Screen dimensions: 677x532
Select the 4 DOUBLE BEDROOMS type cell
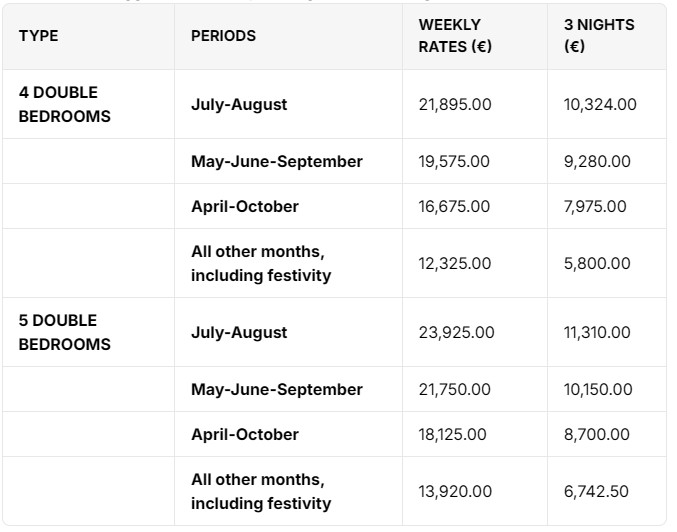pos(65,104)
